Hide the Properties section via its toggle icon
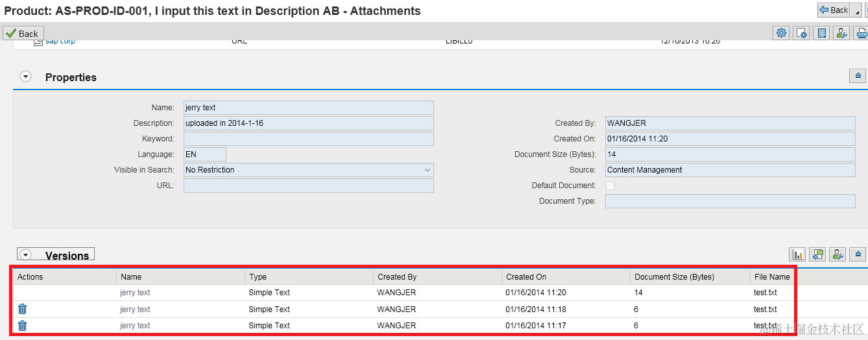This screenshot has height=340, width=868. 25,77
